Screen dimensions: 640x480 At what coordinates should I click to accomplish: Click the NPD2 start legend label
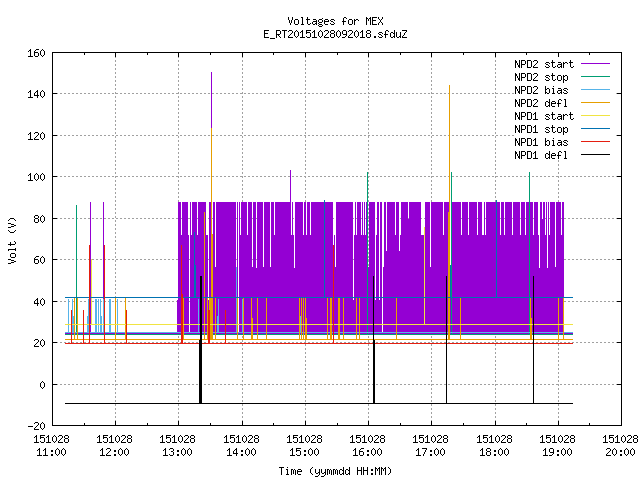click(x=544, y=64)
